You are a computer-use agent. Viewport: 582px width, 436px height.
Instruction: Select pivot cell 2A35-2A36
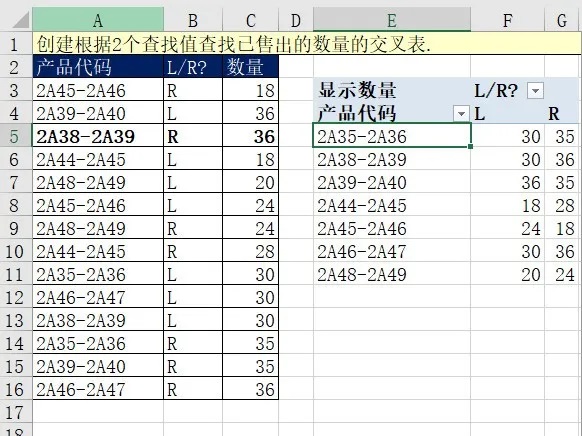[x=392, y=136]
